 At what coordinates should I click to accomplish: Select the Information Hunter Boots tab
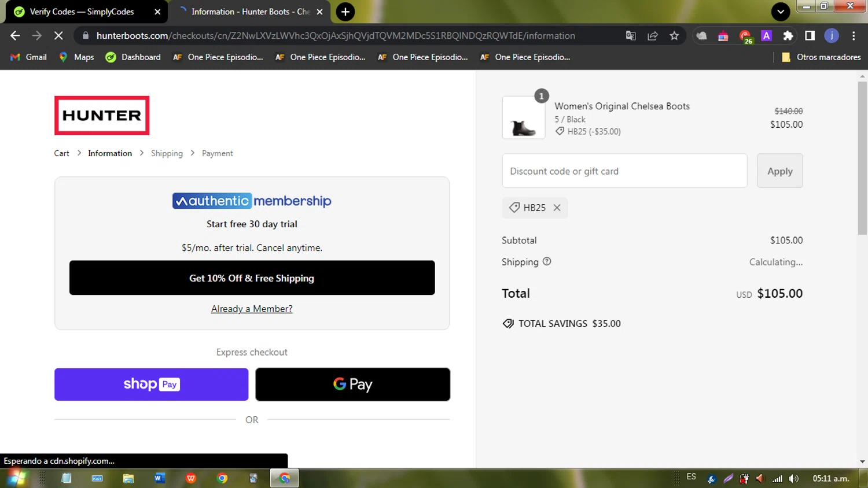pos(249,12)
